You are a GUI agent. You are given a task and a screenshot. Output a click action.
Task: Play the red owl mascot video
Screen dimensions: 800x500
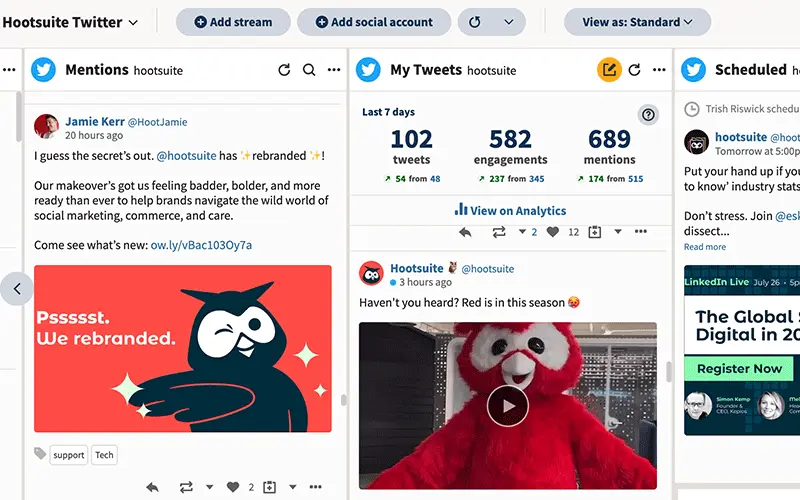coord(508,406)
